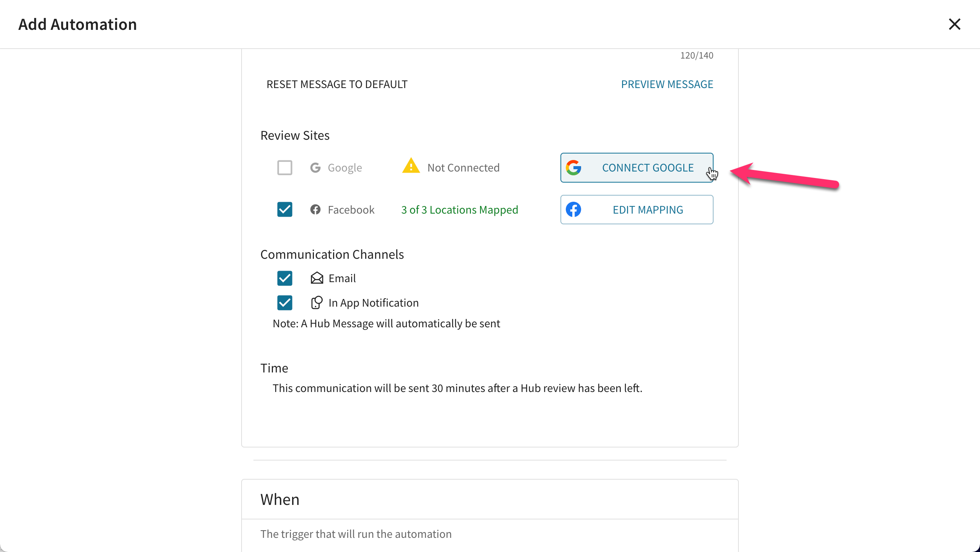The height and width of the screenshot is (552, 980).
Task: Click the Connect Google button
Action: coord(637,168)
